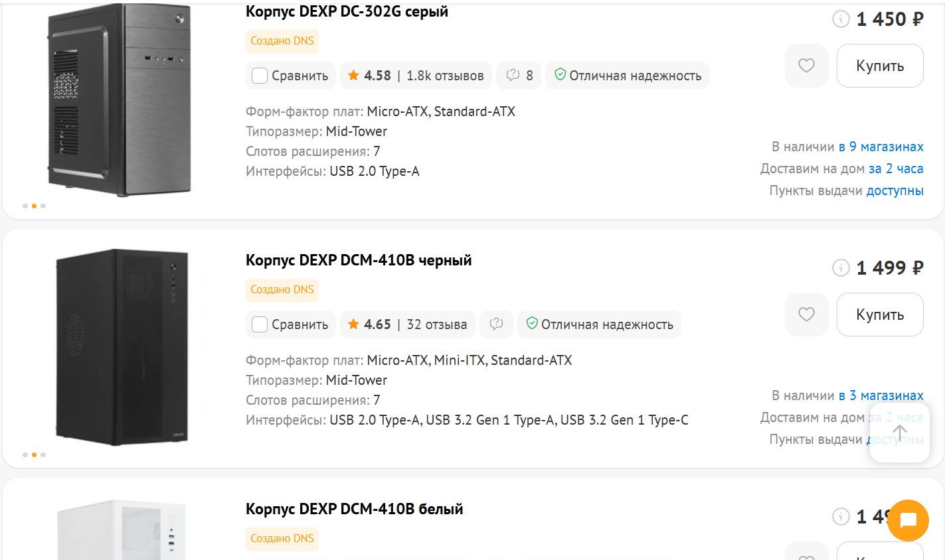Image resolution: width=945 pixels, height=560 pixels.
Task: Open questions icon showing 8 for DC-302G
Action: [x=519, y=76]
